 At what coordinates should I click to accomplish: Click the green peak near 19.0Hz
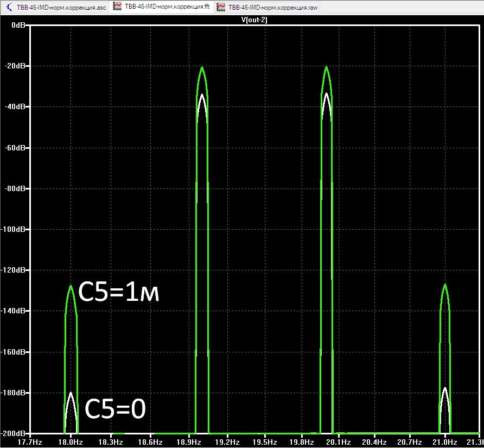[x=202, y=68]
